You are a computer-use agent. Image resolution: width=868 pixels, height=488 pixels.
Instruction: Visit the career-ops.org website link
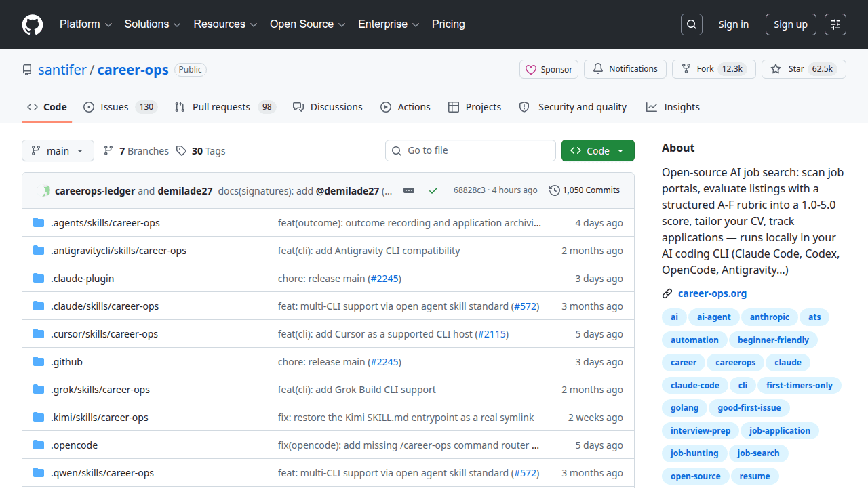(x=712, y=293)
